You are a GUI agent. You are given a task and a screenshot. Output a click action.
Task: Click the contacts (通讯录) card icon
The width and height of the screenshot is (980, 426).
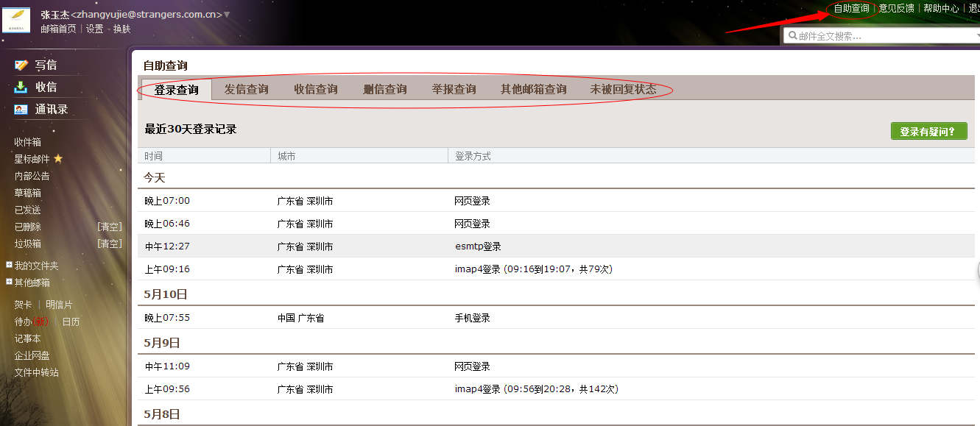tap(21, 110)
